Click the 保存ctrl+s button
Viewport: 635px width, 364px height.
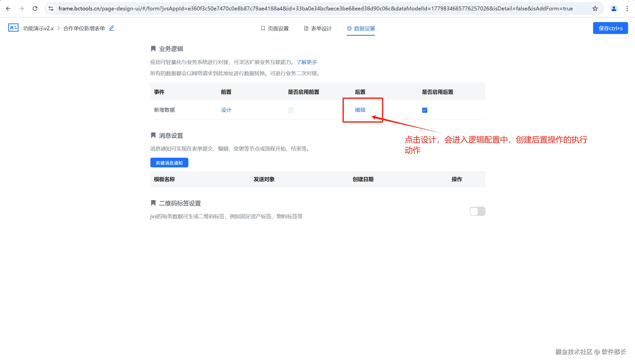(610, 28)
